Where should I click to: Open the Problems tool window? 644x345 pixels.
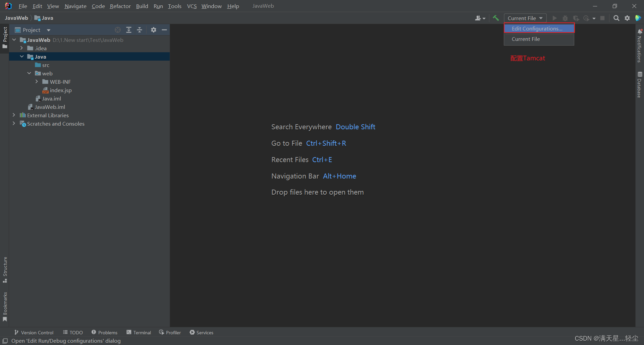(x=104, y=332)
